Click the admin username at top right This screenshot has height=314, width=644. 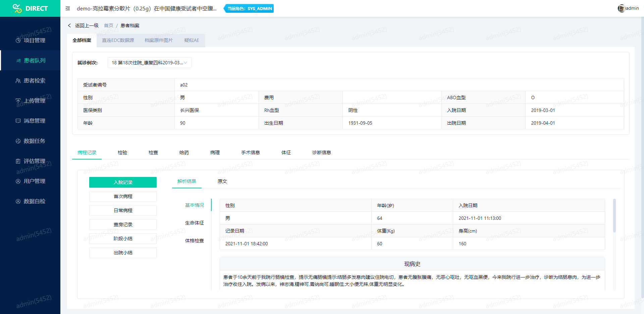pos(633,8)
